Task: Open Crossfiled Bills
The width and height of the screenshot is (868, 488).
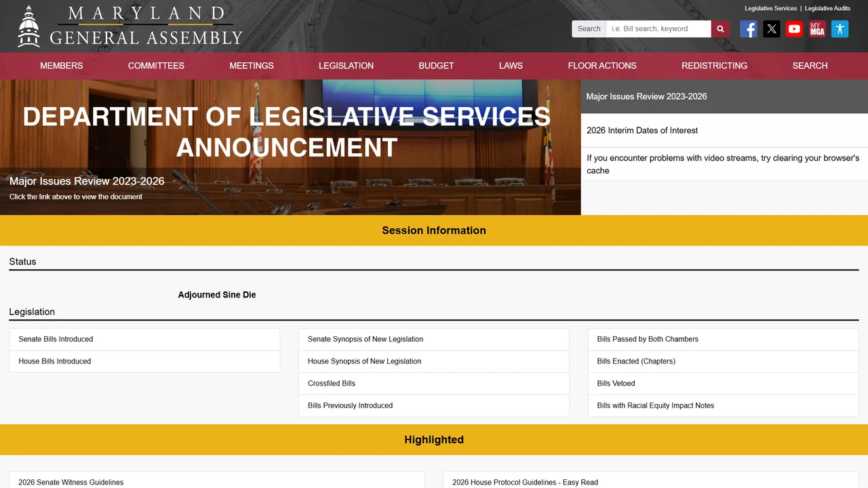Action: tap(434, 383)
